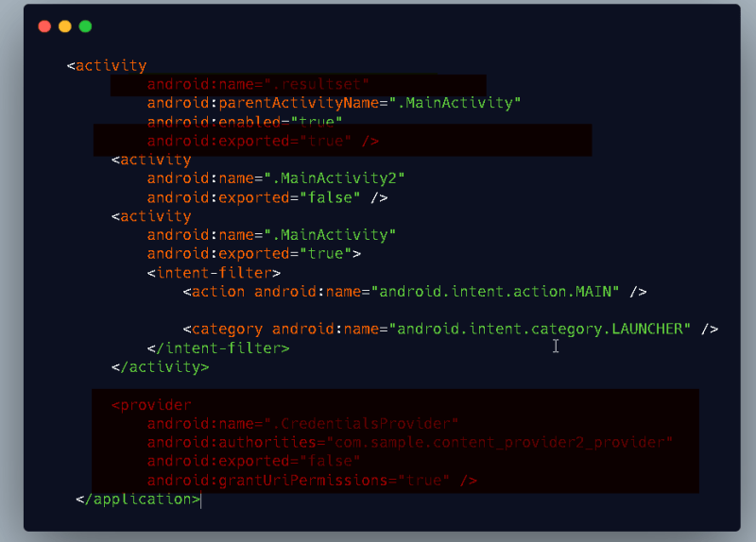This screenshot has width=756, height=542.
Task: Click android:name=".resultset" line
Action: coord(258,84)
